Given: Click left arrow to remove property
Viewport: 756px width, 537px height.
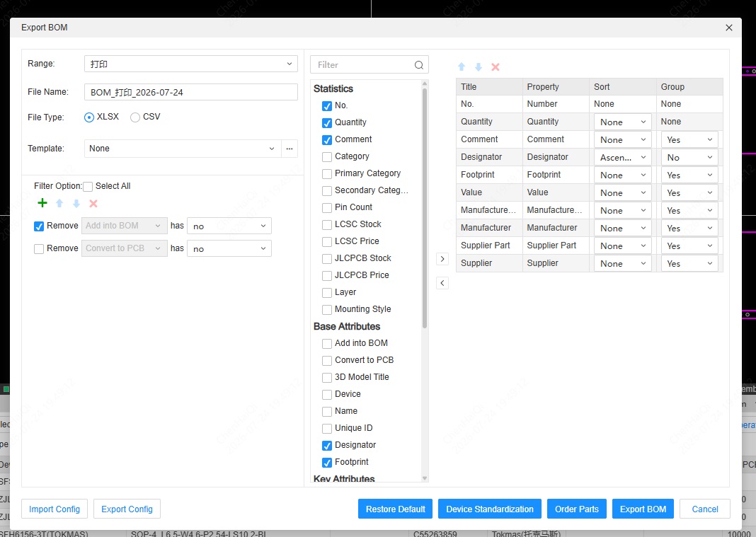Looking at the screenshot, I should (x=442, y=283).
